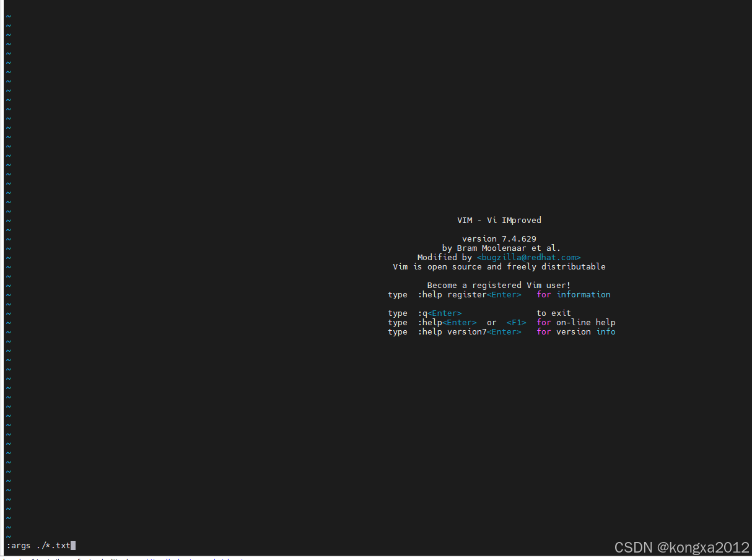The image size is (752, 560).
Task: Click the bugzilla@redhat.com email address
Action: (529, 257)
